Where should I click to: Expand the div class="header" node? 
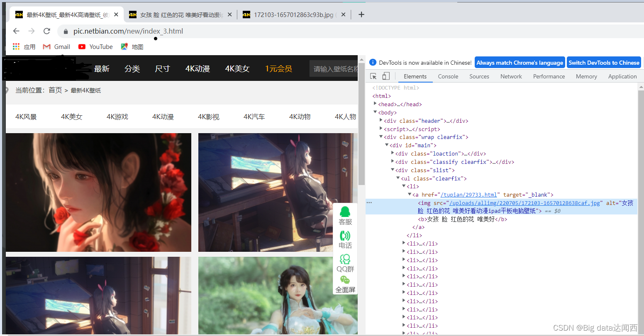click(x=381, y=120)
